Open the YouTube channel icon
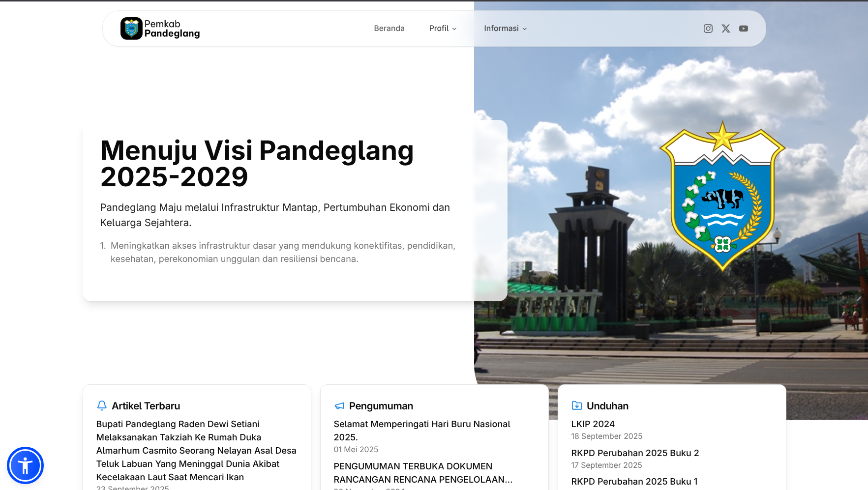Image resolution: width=868 pixels, height=490 pixels. coord(744,28)
